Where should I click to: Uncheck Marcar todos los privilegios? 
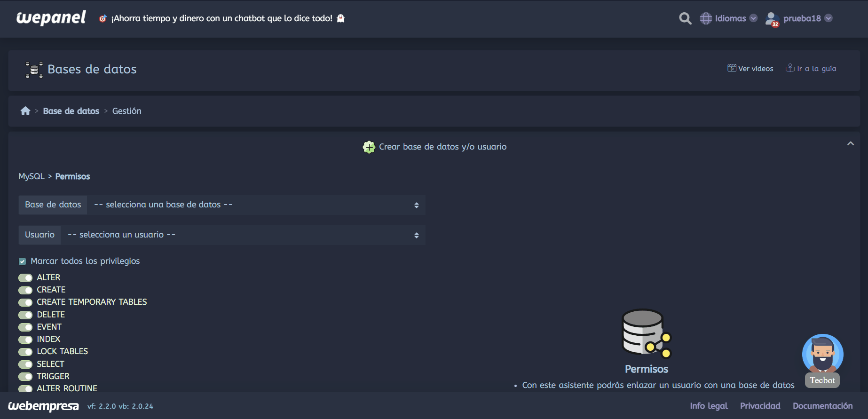click(22, 261)
